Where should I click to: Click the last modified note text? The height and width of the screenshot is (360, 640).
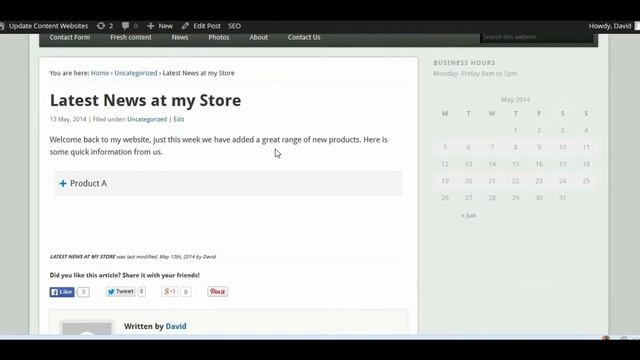point(133,257)
